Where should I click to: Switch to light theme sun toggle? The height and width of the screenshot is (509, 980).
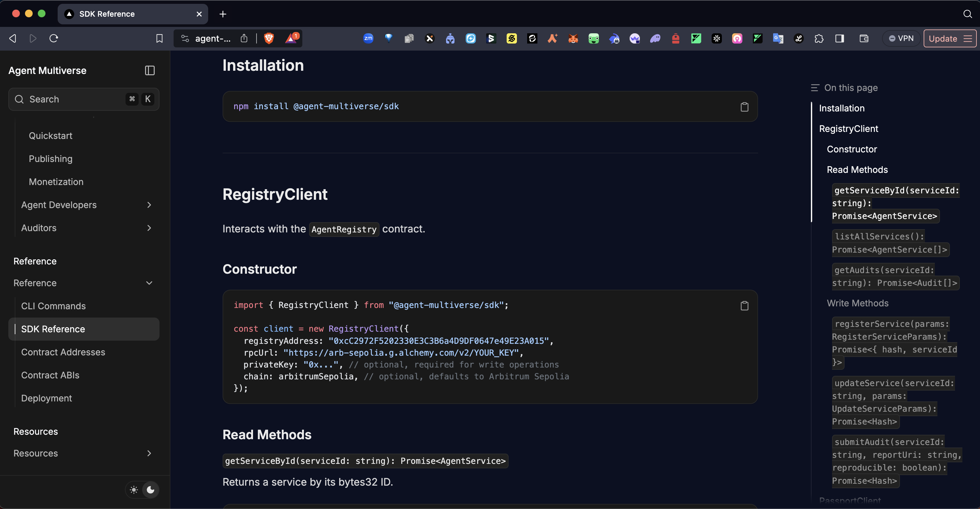point(134,489)
